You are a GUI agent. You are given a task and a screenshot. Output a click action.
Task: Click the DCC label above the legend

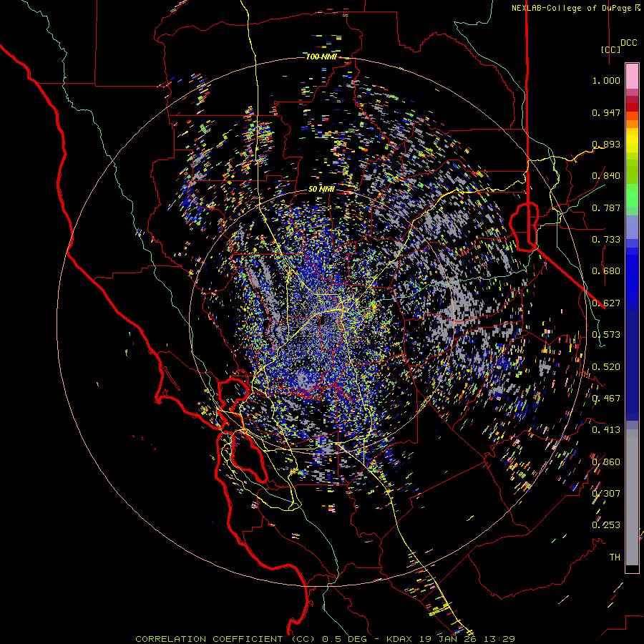pyautogui.click(x=629, y=43)
